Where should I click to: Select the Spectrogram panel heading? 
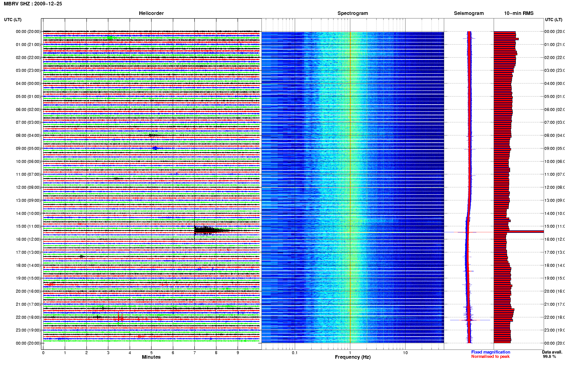pos(353,13)
